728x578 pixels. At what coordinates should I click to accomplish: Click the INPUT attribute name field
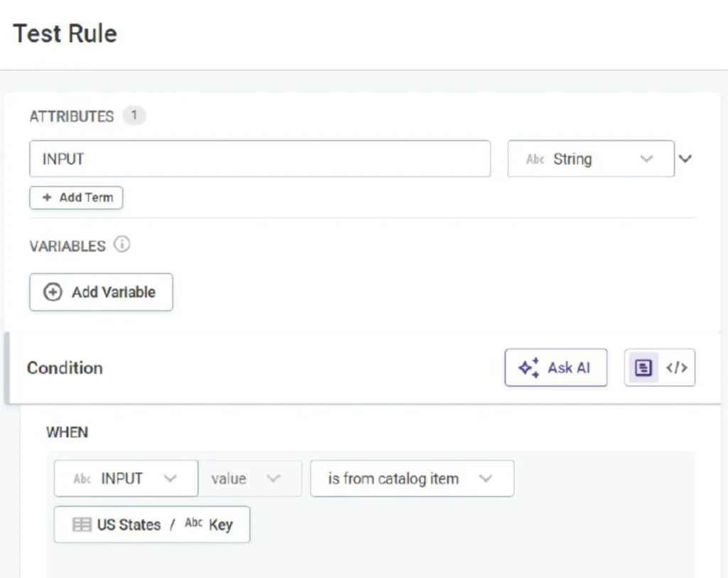(x=259, y=159)
